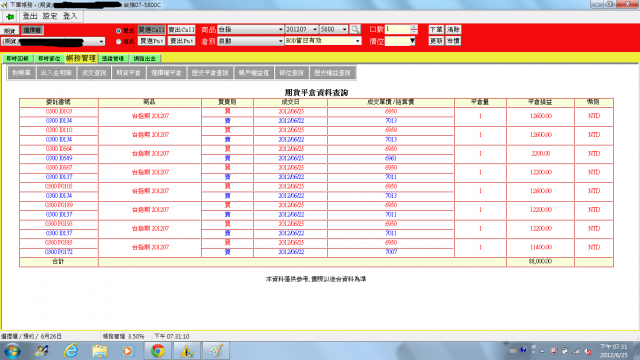Open the 期貨平倉 futures close-out sub-tab
The width and height of the screenshot is (640, 360).
tap(129, 73)
